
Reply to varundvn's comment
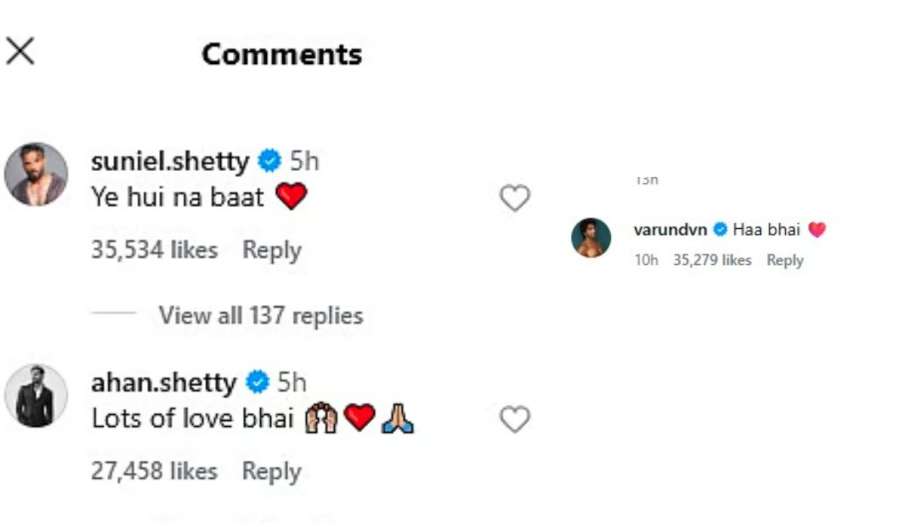(x=785, y=260)
